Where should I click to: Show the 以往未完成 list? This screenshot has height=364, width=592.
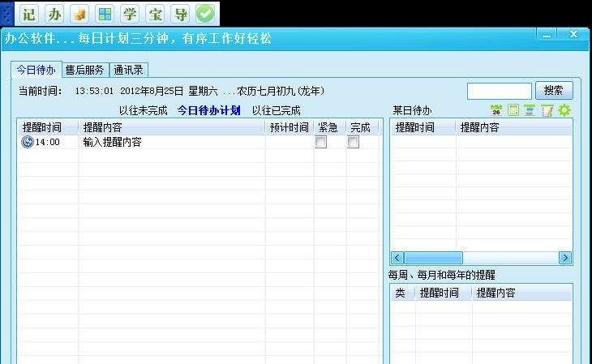(143, 110)
